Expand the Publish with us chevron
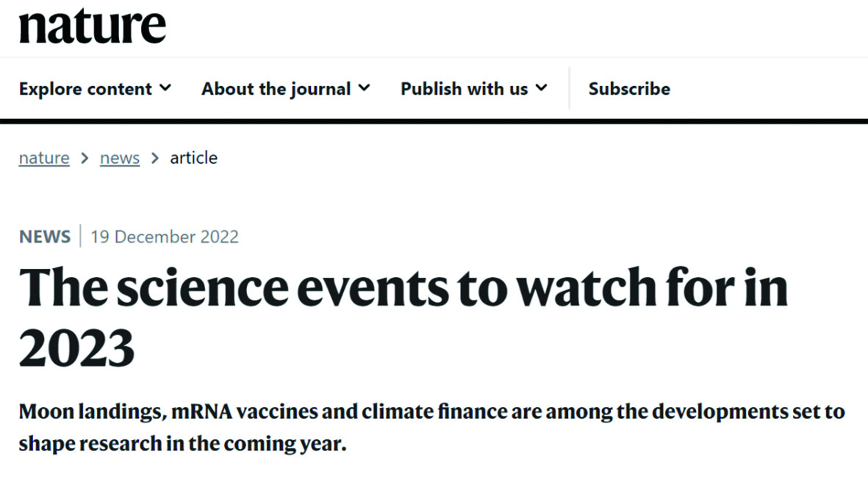The width and height of the screenshot is (868, 482). 542,88
